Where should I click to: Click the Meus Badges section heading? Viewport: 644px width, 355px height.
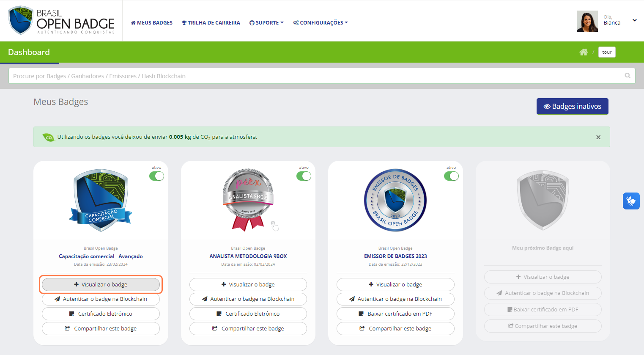coord(61,102)
